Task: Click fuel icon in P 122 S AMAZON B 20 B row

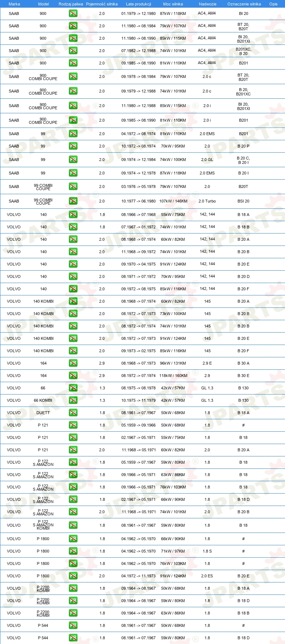Action: coord(73,512)
